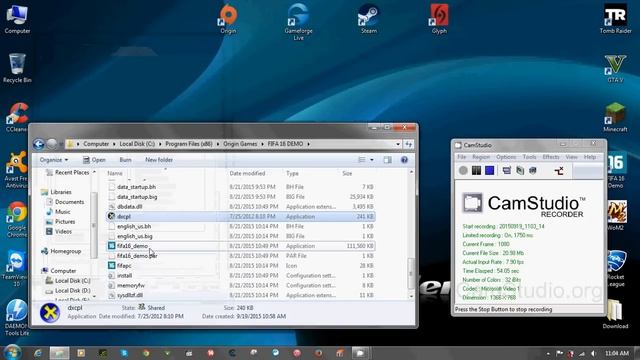Click Program Files (x86) breadcrumb segment
Viewport: 640px width, 360px height.
click(x=189, y=144)
